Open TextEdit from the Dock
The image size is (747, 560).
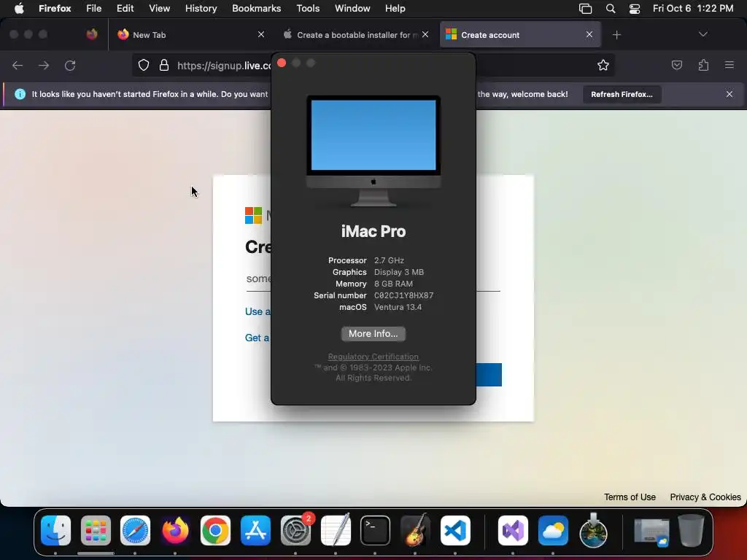pos(336,530)
